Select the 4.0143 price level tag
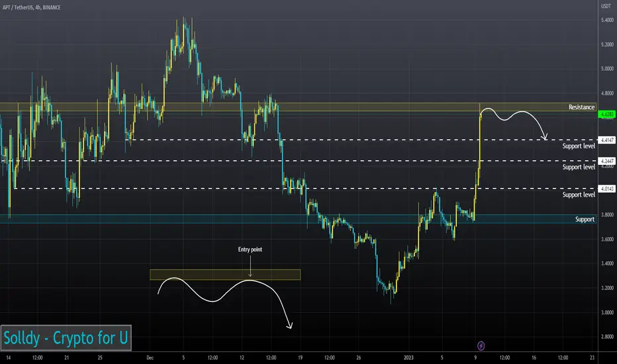 [x=607, y=189]
